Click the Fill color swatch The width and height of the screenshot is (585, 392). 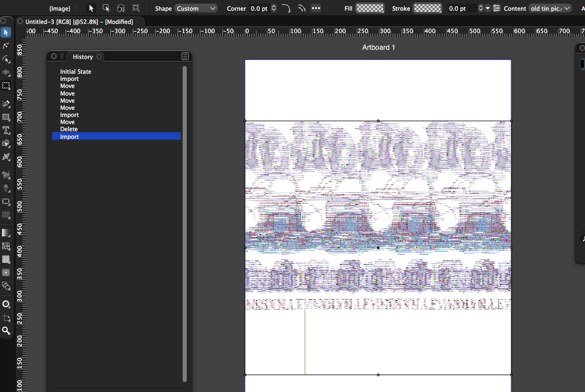click(370, 8)
